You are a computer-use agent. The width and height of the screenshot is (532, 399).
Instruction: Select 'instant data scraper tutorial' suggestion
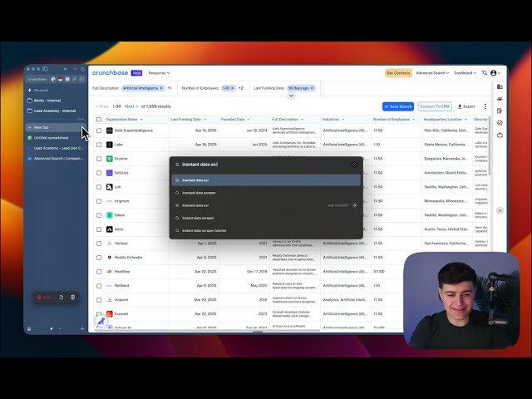click(x=266, y=231)
